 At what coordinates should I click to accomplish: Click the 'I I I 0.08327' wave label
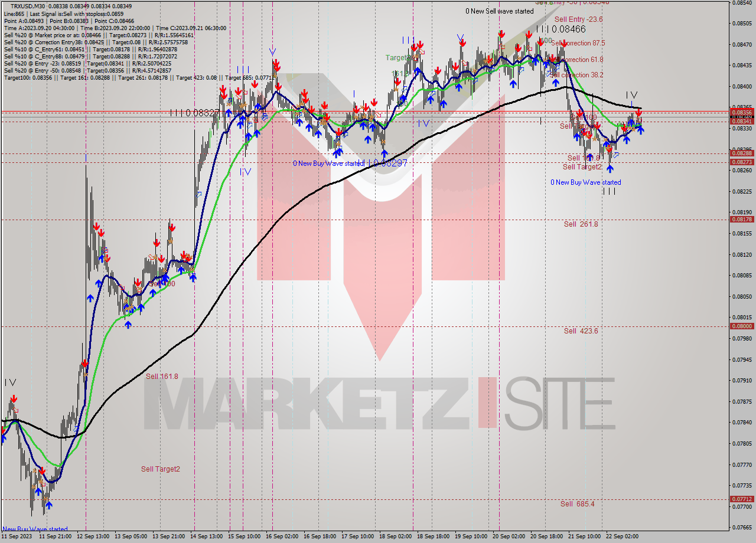[194, 112]
